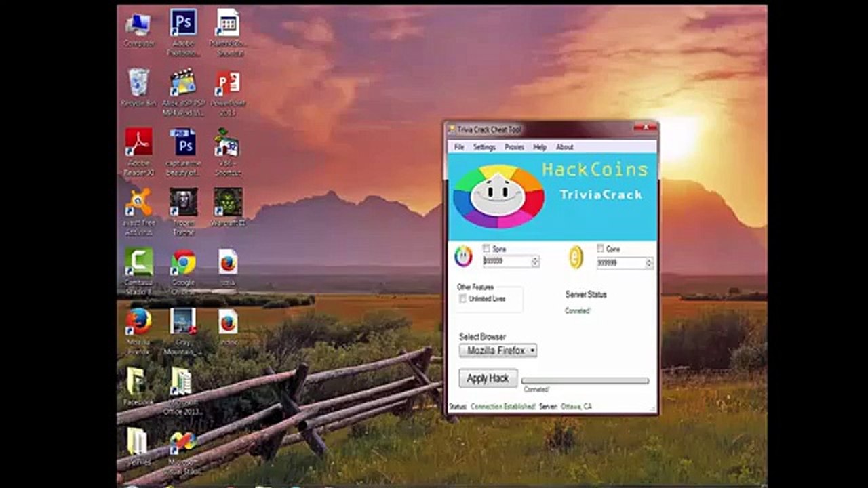This screenshot has width=868, height=488.
Task: Click the Apply Hack button
Action: [x=488, y=378]
